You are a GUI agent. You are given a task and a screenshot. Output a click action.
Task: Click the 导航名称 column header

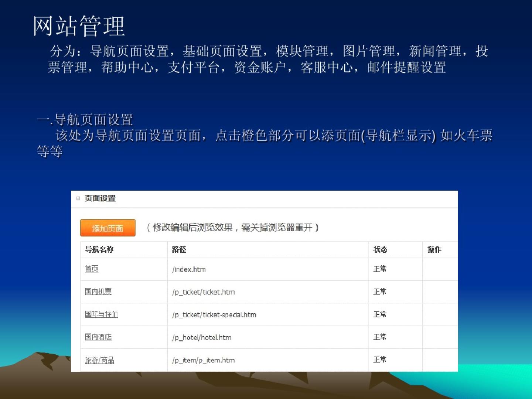coord(99,249)
